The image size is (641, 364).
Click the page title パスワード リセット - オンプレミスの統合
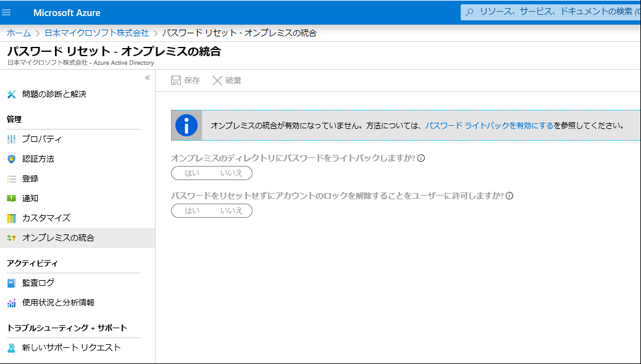point(114,51)
